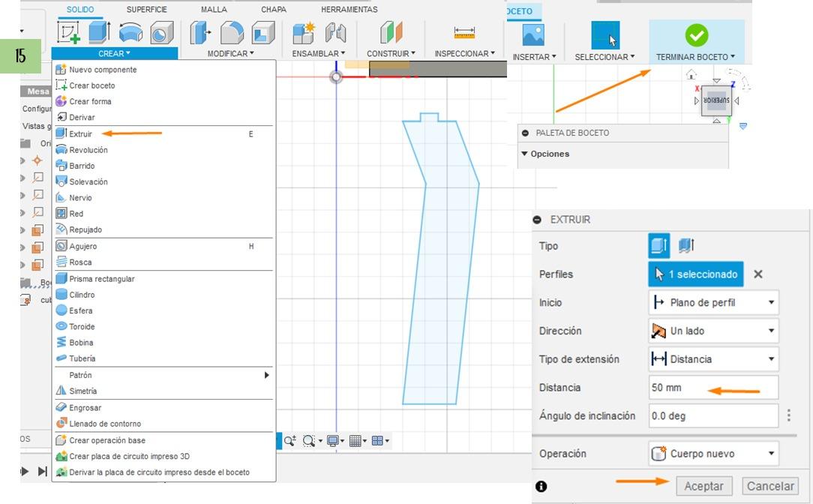Select Extruir thin type icon

tap(686, 246)
